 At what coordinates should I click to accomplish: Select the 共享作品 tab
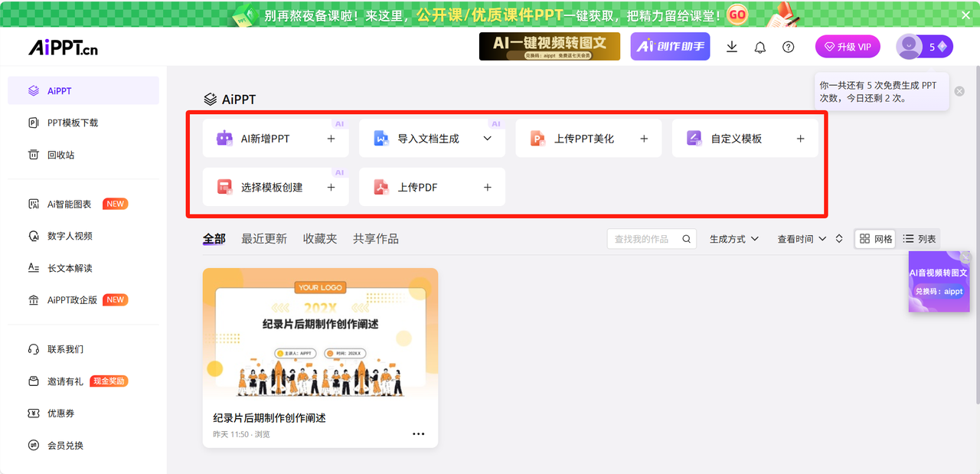(x=376, y=239)
